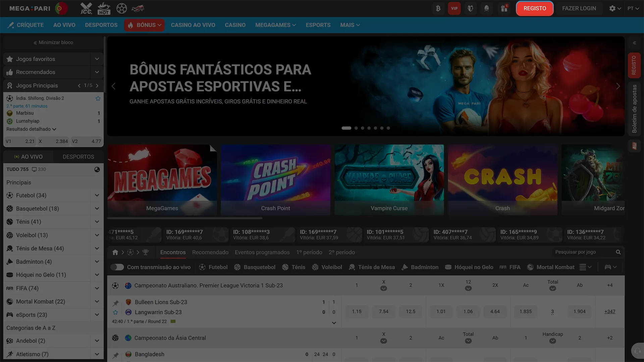Screen dimensions: 644x362
Task: Toggle Com transmissão ao vivo switch
Action: pos(117,267)
